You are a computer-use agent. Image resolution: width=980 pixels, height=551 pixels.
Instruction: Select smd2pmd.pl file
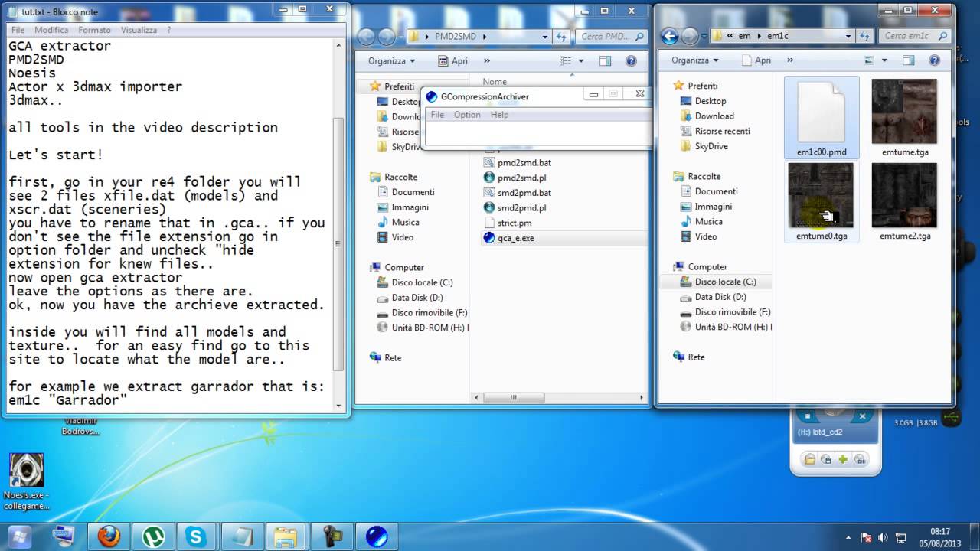coord(514,207)
